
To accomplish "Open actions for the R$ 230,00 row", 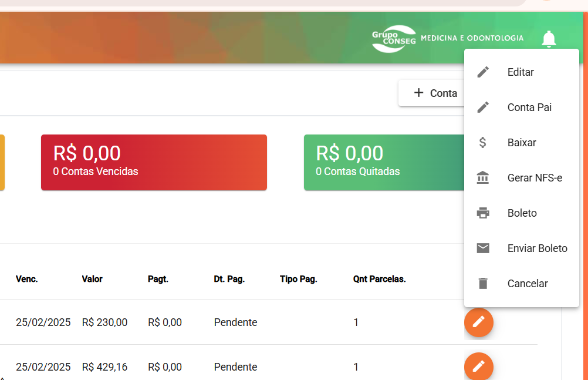I will pos(479,322).
